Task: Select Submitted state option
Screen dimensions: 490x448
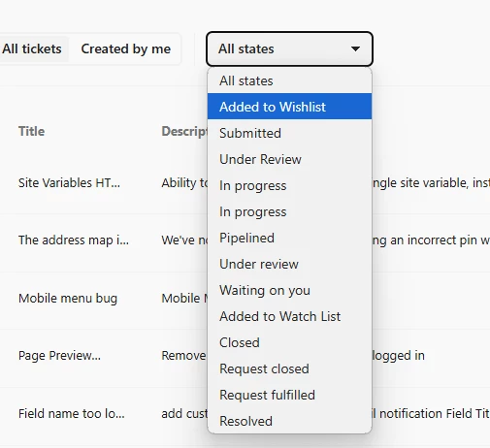Action: point(289,133)
